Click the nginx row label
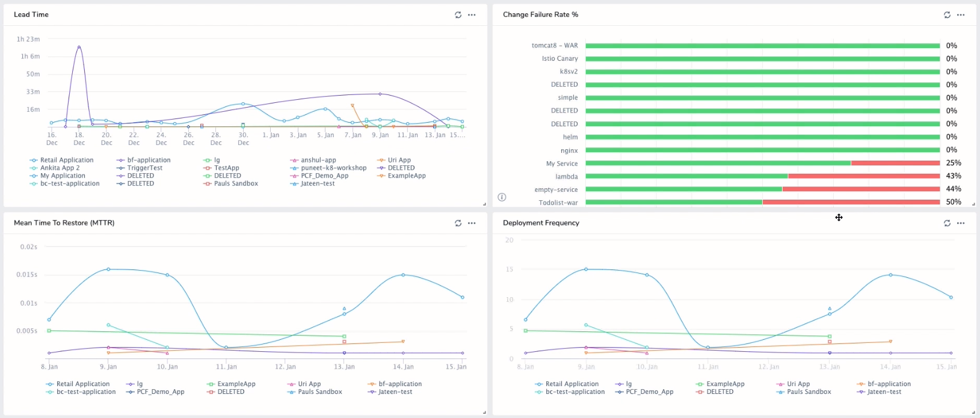Viewport: 980px width, 418px height. click(569, 150)
